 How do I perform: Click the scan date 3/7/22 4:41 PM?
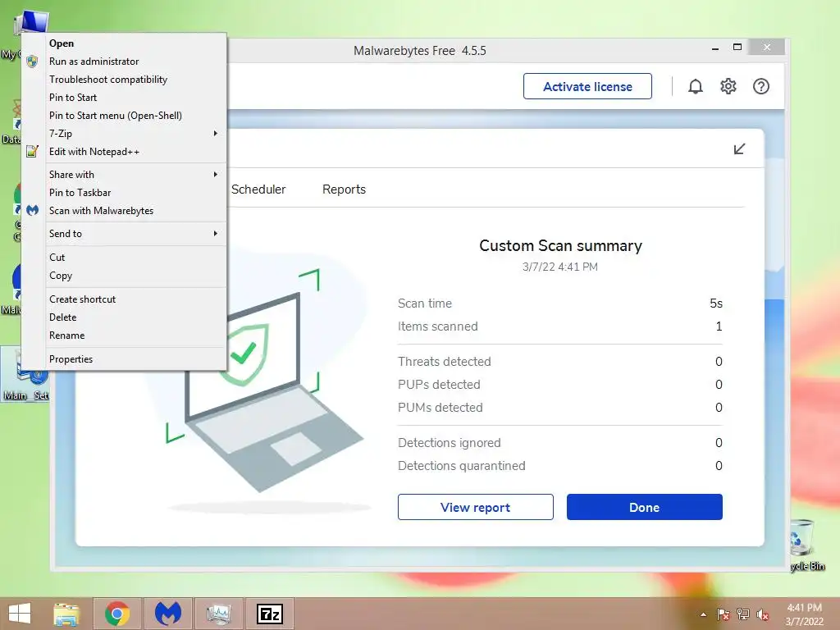pyautogui.click(x=560, y=267)
